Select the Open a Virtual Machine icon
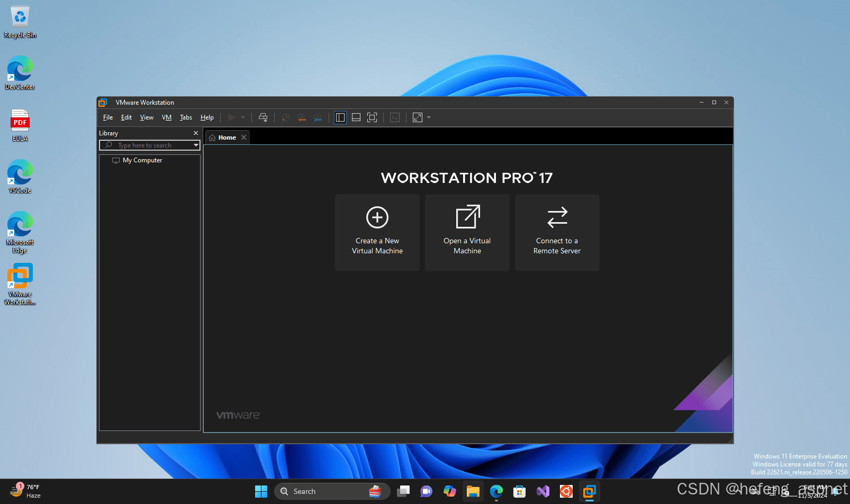 (x=467, y=233)
